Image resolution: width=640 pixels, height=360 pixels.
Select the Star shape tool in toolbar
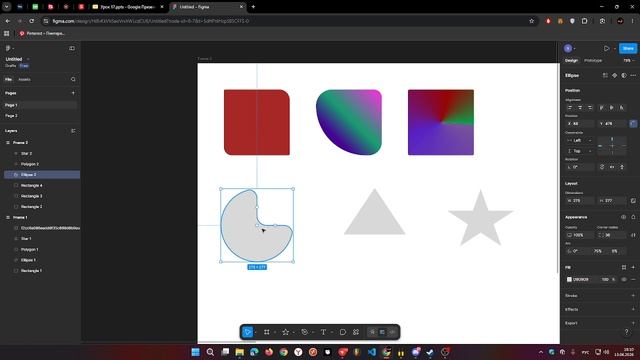coord(285,332)
